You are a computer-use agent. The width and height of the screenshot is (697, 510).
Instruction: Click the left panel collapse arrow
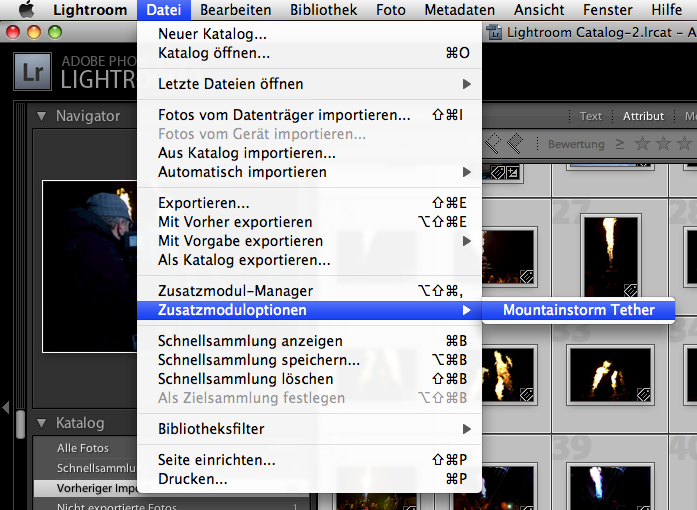pos(6,407)
